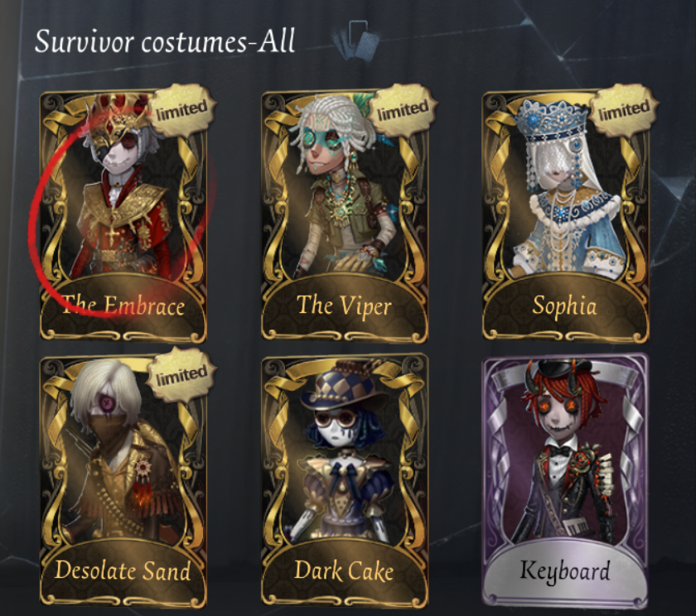Image resolution: width=696 pixels, height=616 pixels.
Task: Click the Desolate Sand name label
Action: tap(123, 570)
